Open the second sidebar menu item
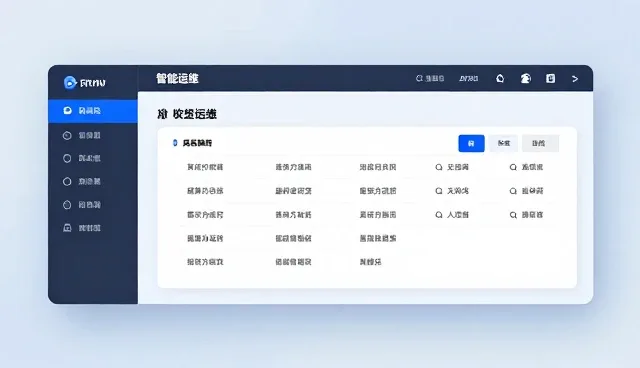The image size is (640, 368). (93, 135)
